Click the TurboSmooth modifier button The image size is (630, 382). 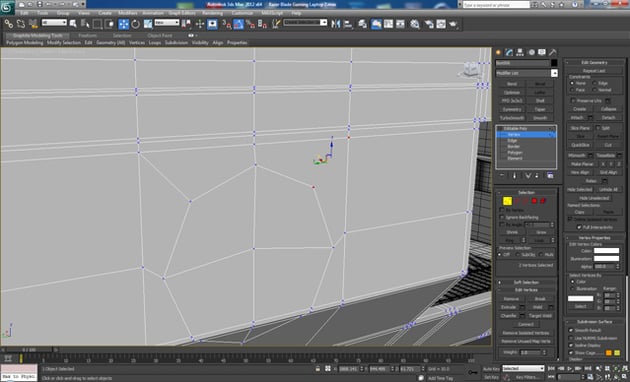point(511,118)
